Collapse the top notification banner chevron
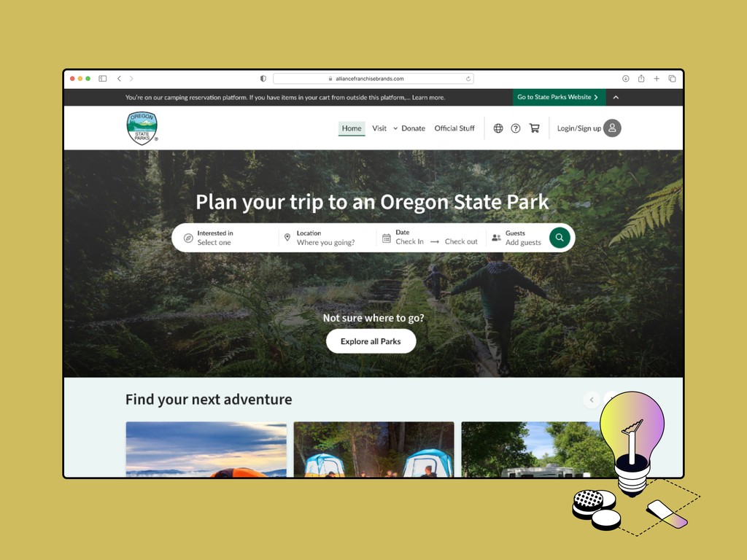The width and height of the screenshot is (747, 560). [616, 97]
